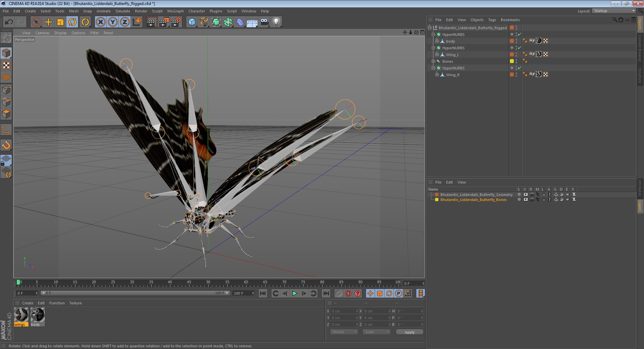Click the body object orange layer swatch

[512, 41]
